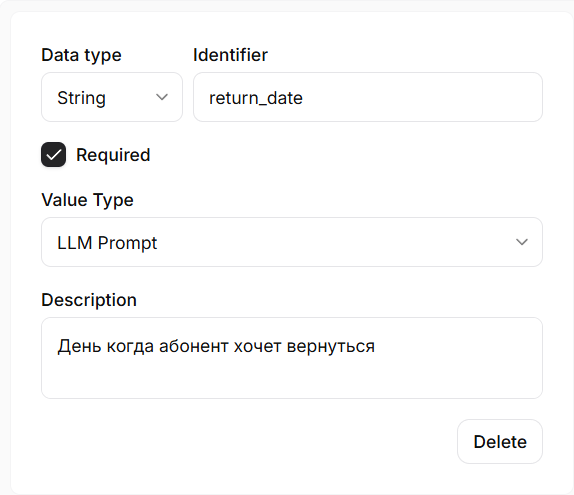This screenshot has height=495, width=574.
Task: Place cursor in the Russian description text
Action: pos(216,346)
